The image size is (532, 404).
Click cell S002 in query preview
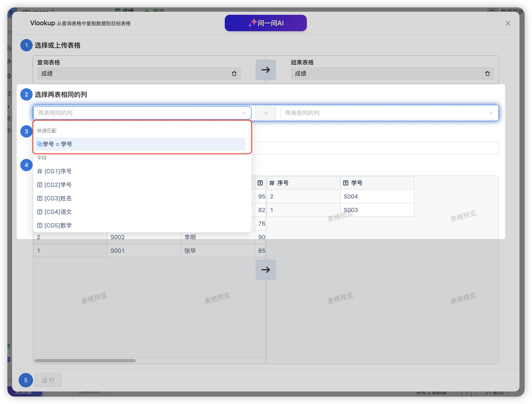point(144,237)
